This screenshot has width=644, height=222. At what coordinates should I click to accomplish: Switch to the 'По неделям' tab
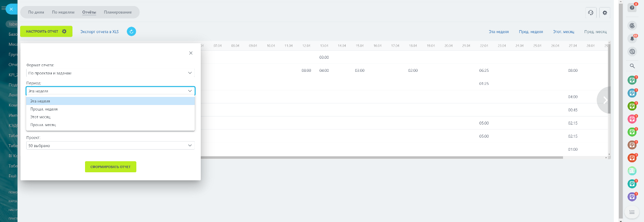(x=63, y=12)
